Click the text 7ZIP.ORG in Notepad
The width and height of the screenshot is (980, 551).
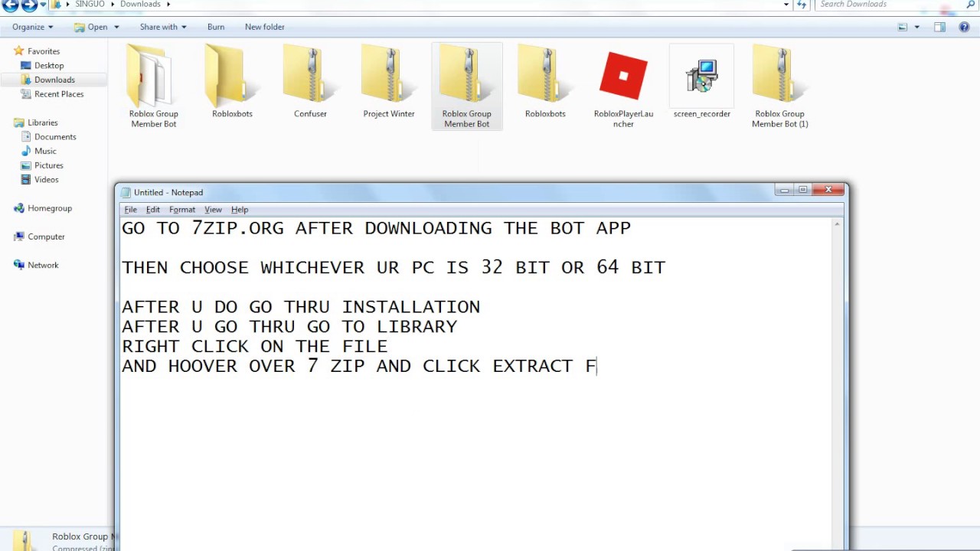point(237,228)
